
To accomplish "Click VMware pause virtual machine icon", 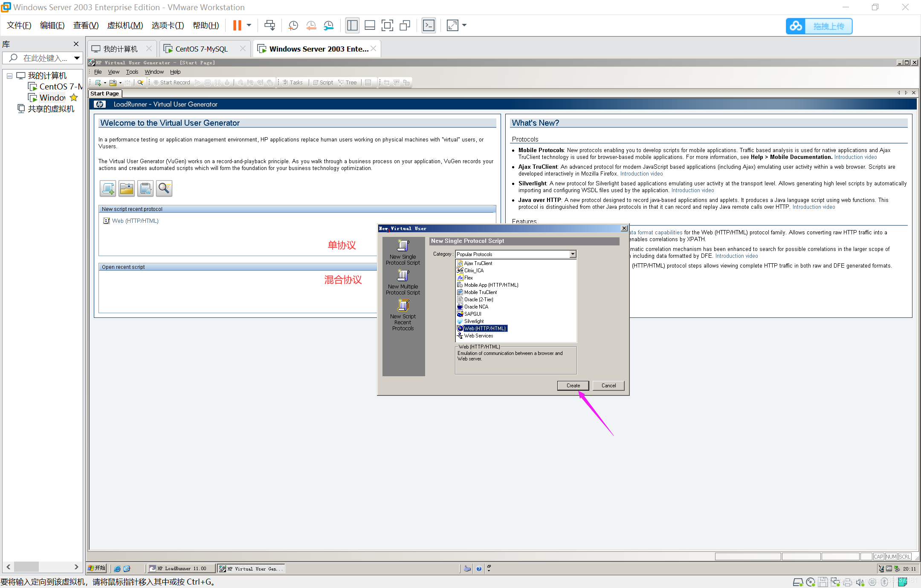I will pos(237,26).
